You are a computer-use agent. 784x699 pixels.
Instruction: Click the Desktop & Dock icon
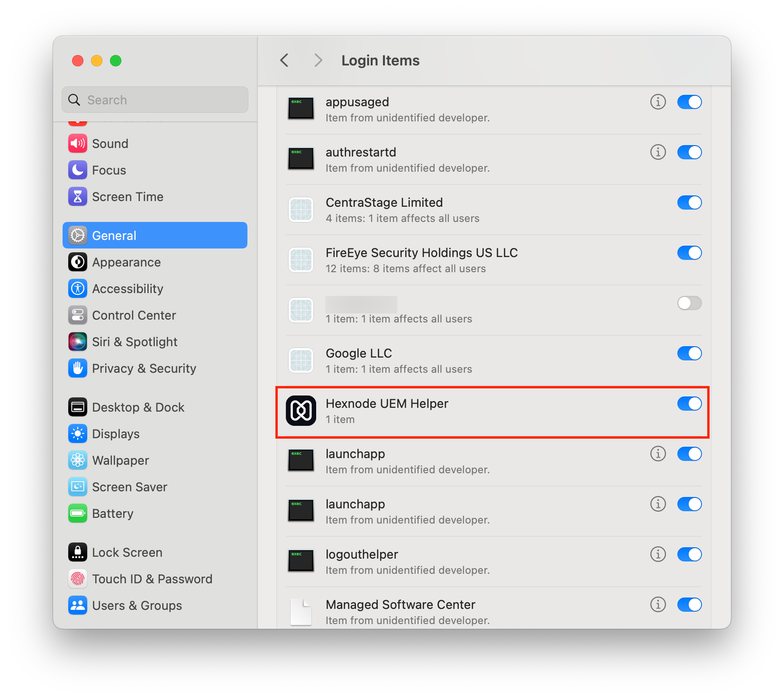click(x=78, y=407)
